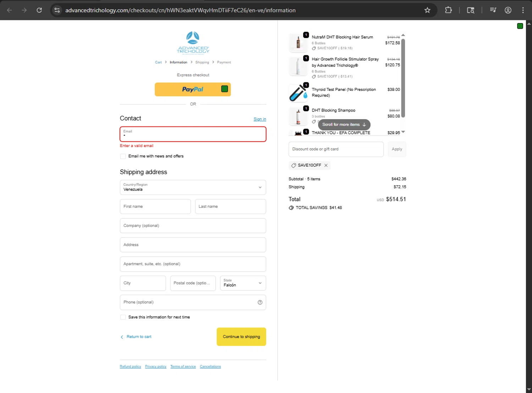Screen dimensions: 532x393
Task: Reload the checkout page
Action: click(39, 10)
